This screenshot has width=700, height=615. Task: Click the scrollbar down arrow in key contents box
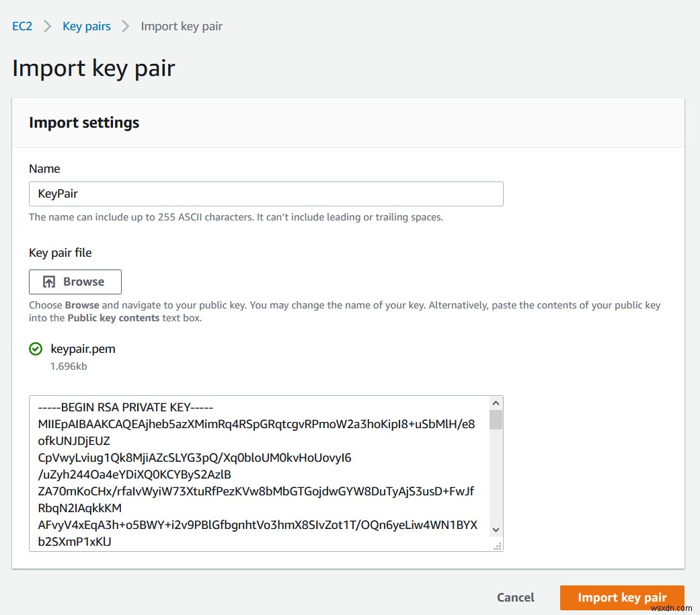pyautogui.click(x=496, y=530)
